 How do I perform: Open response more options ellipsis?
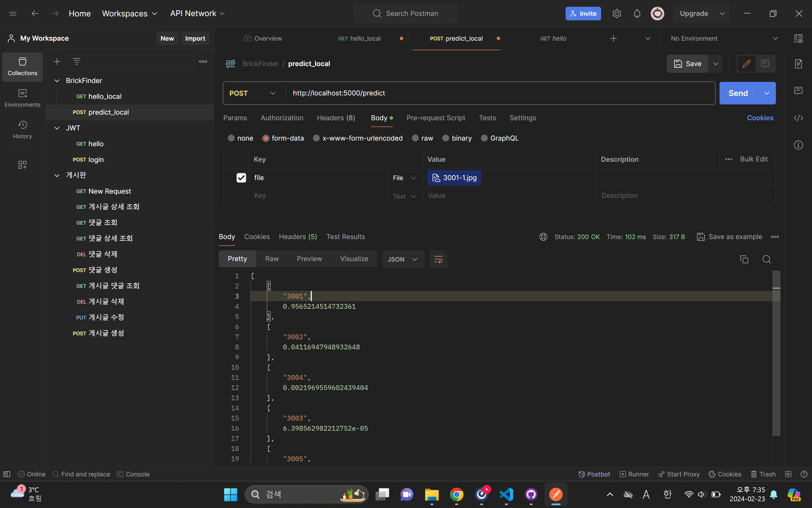click(x=775, y=237)
